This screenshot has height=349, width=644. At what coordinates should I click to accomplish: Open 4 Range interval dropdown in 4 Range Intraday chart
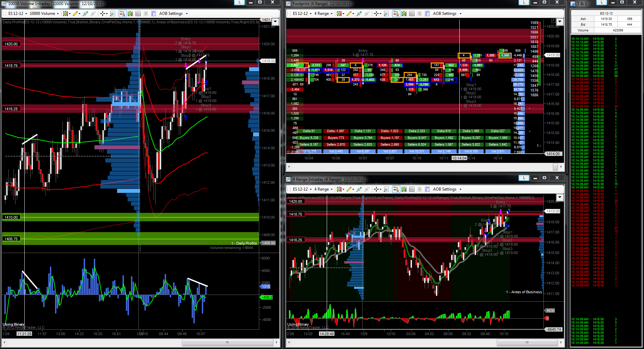(323, 189)
